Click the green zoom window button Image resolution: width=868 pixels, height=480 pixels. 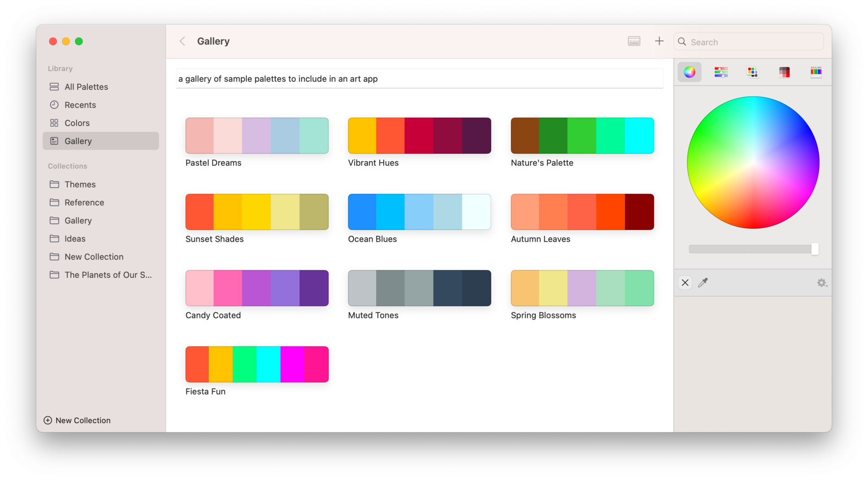pyautogui.click(x=79, y=41)
